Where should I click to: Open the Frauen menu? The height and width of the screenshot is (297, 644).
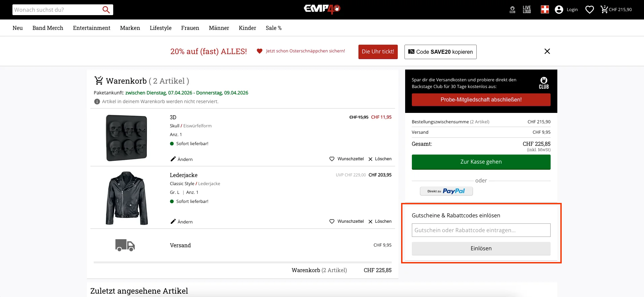190,28
